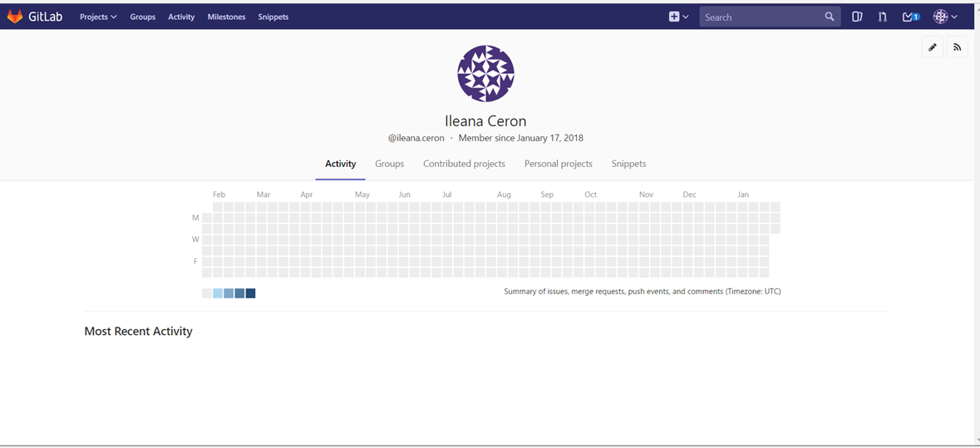Select the Activity profile tab
The width and height of the screenshot is (980, 448).
(341, 164)
